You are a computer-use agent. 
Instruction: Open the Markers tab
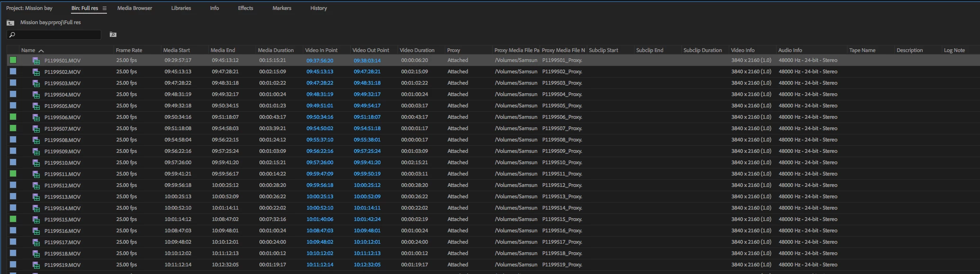[x=282, y=8]
